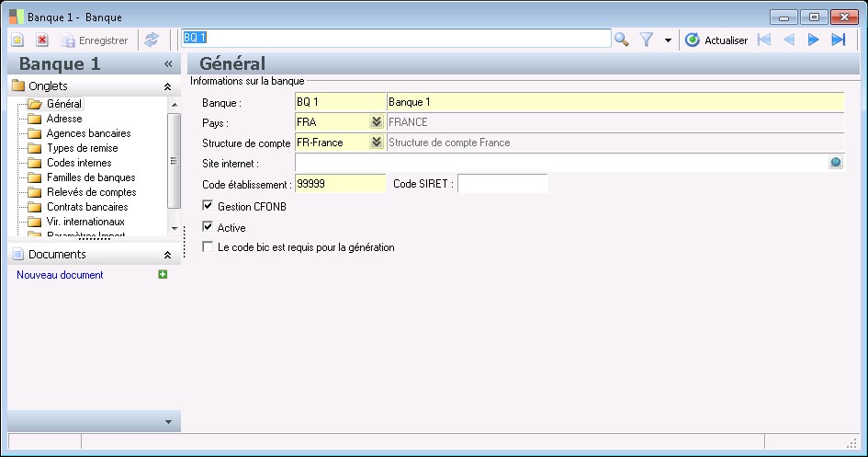Uncheck the Gestion CFONB checkbox
The height and width of the screenshot is (457, 868).
pyautogui.click(x=208, y=205)
